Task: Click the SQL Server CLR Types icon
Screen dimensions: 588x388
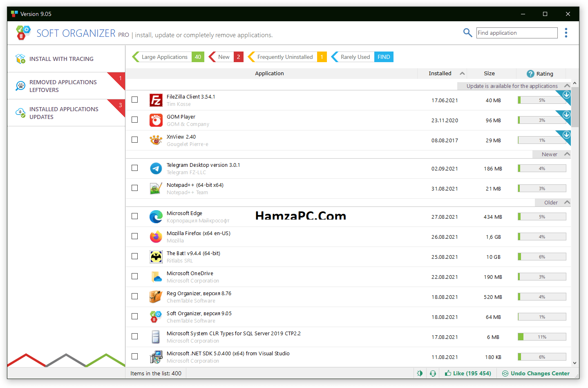Action: [156, 337]
